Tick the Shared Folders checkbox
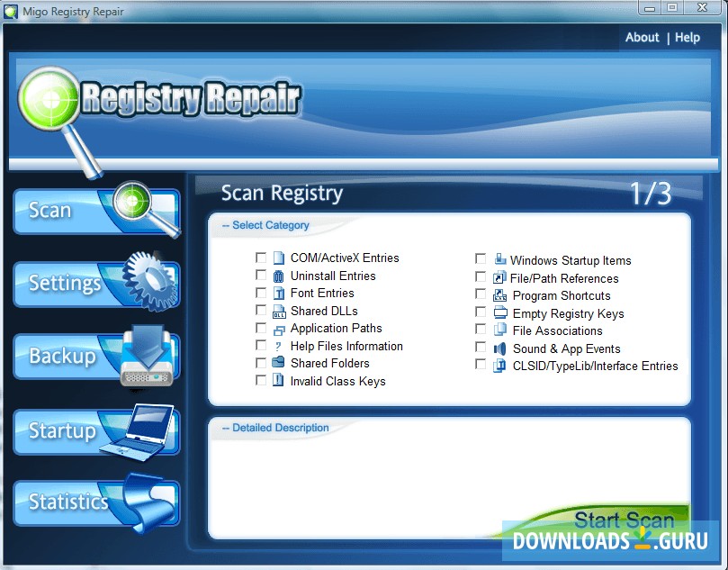This screenshot has width=728, height=570. (261, 363)
